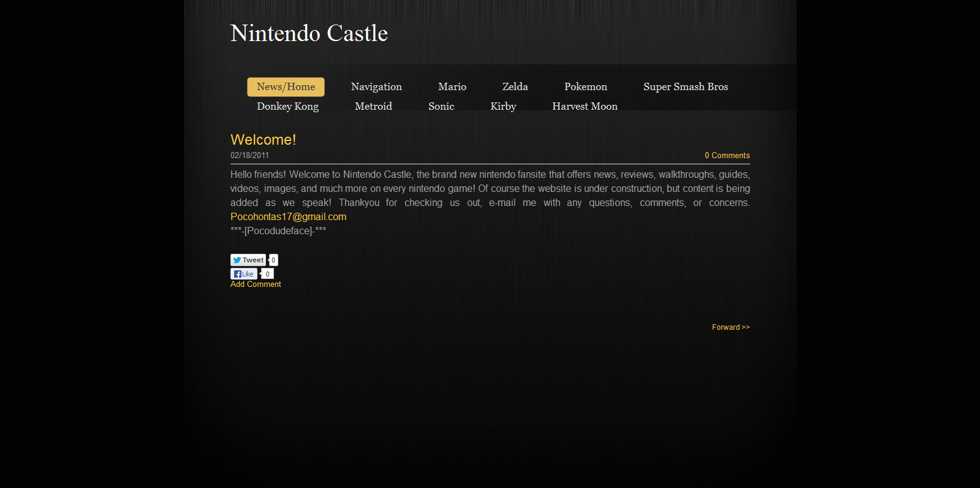The image size is (980, 488).
Task: Click the Tweet button
Action: coord(248,260)
